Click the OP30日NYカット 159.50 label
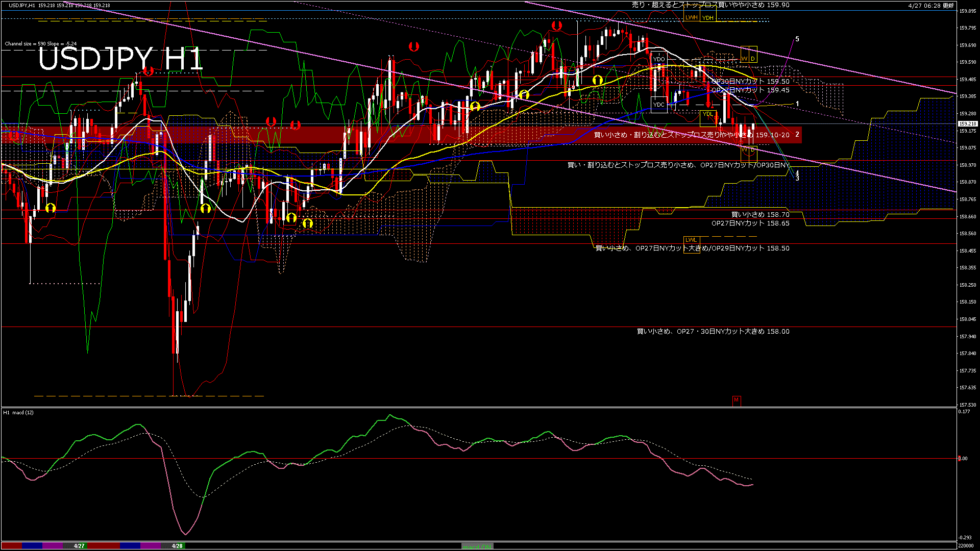 750,81
